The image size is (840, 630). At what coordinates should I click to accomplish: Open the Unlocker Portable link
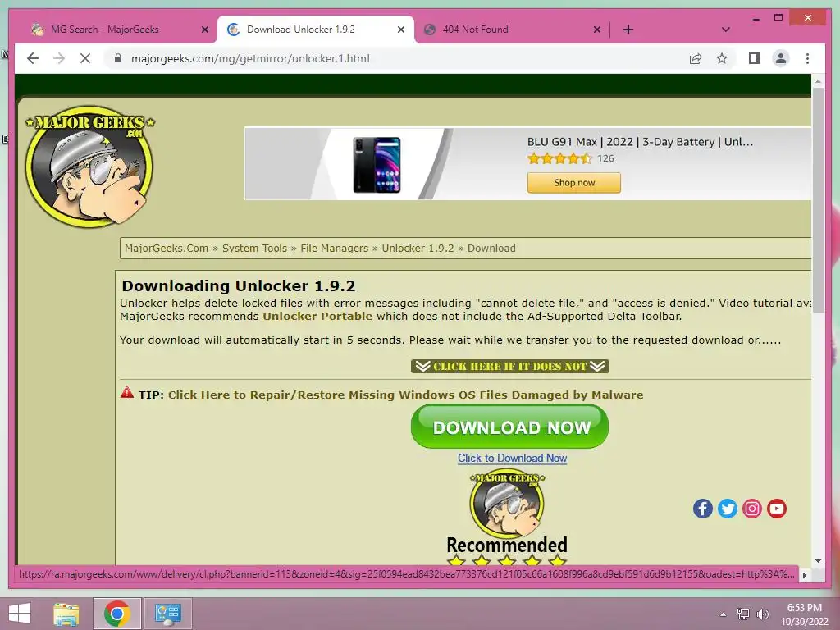pyautogui.click(x=317, y=316)
